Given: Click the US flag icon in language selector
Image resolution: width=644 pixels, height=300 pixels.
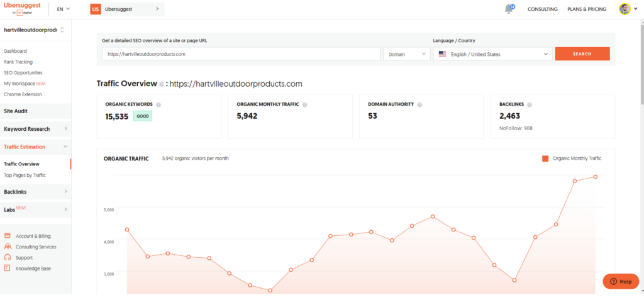Looking at the screenshot, I should click(x=442, y=54).
